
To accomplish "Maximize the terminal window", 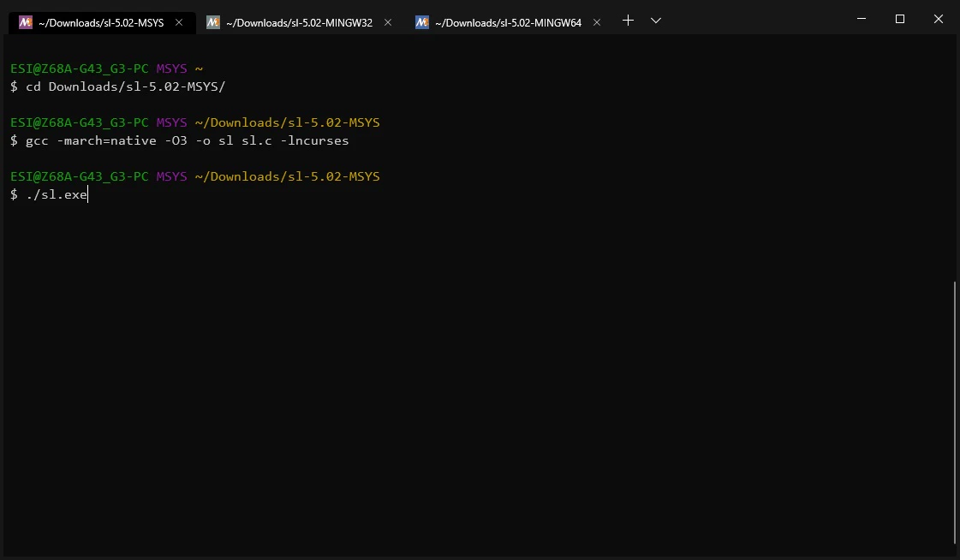I will tap(900, 19).
